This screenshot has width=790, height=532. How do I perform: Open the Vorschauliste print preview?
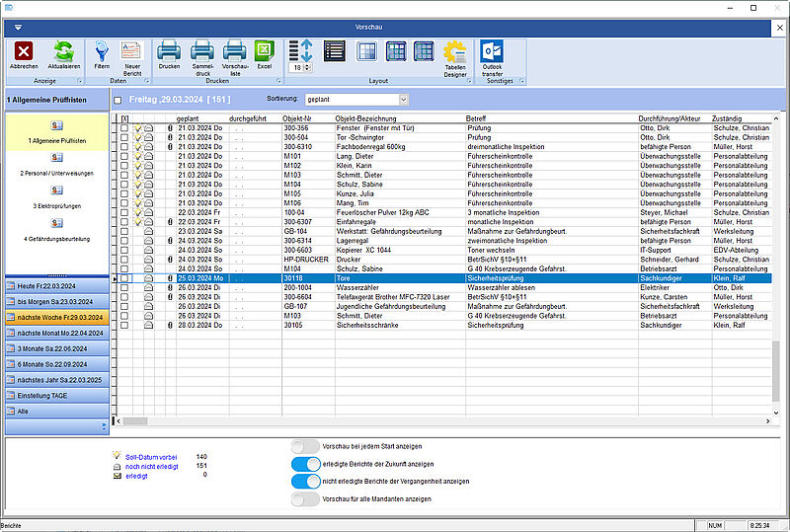coord(234,51)
